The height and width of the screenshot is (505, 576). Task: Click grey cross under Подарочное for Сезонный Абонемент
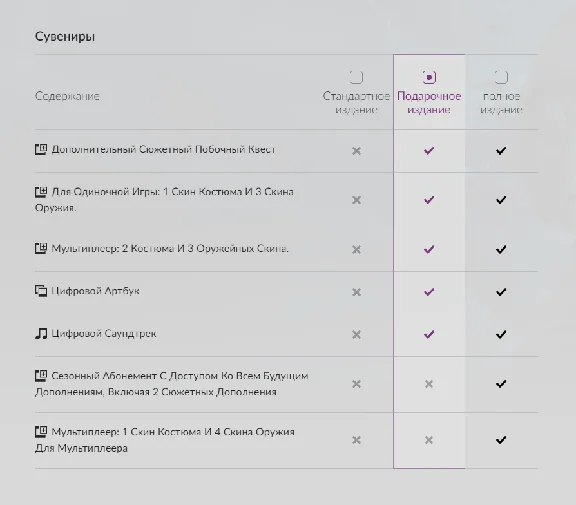(429, 384)
